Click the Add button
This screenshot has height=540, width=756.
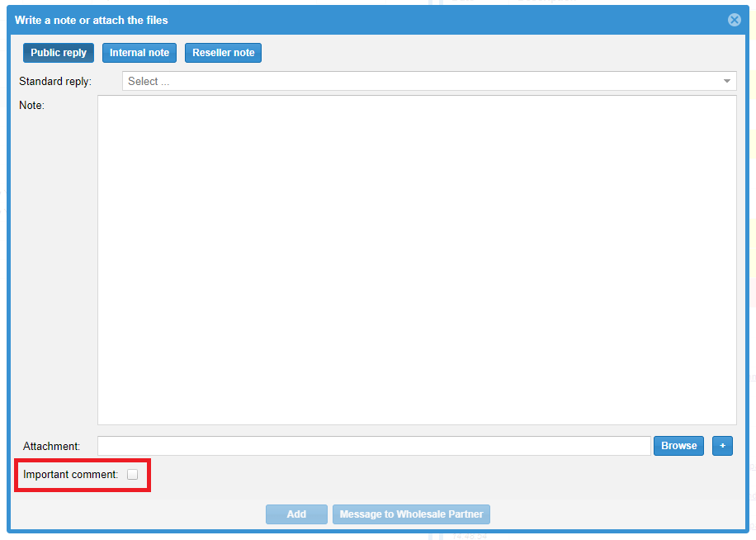296,514
